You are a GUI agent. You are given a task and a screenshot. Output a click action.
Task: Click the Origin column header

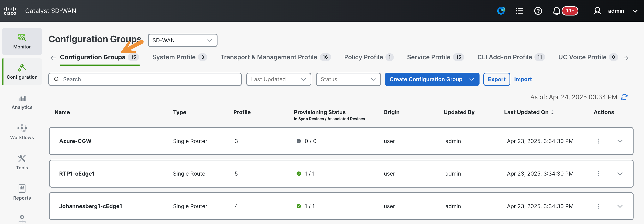coord(391,112)
